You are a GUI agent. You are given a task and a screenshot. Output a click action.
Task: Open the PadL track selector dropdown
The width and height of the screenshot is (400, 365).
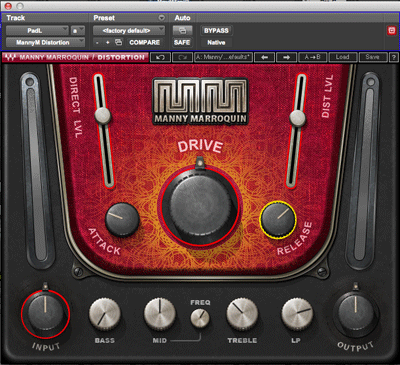pyautogui.click(x=37, y=31)
